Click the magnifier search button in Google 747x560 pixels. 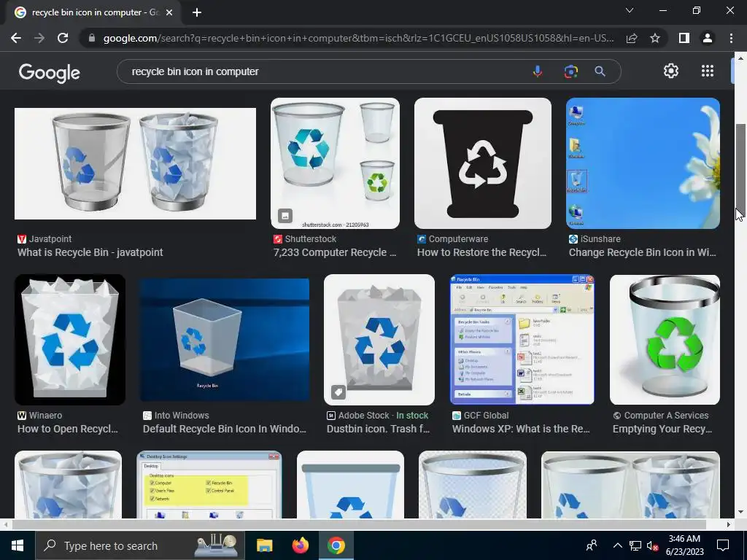600,71
